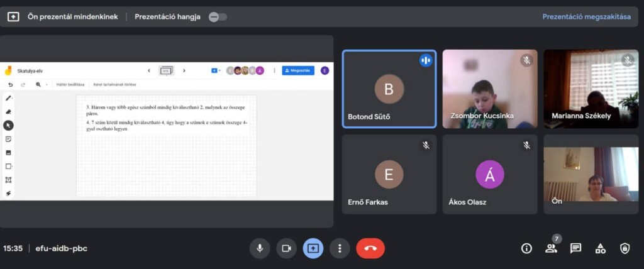Select the Eraser tool in Jamboard
Viewport: 644px width, 269px height.
(x=8, y=111)
